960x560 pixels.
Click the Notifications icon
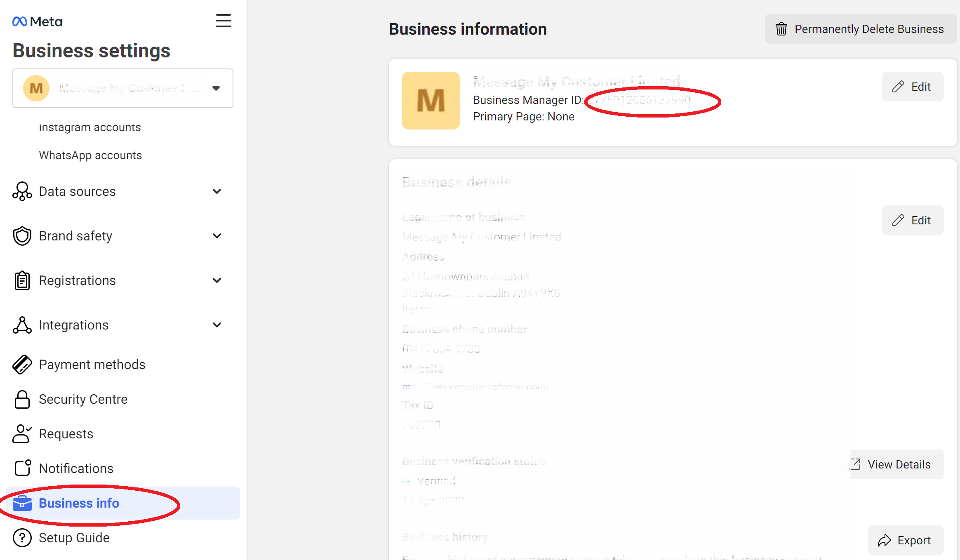(x=22, y=468)
